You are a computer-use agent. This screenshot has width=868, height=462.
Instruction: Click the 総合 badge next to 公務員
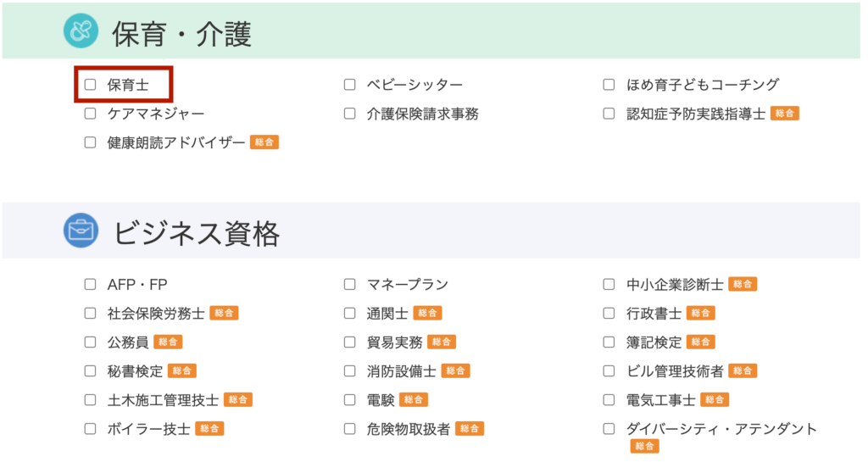pyautogui.click(x=168, y=342)
